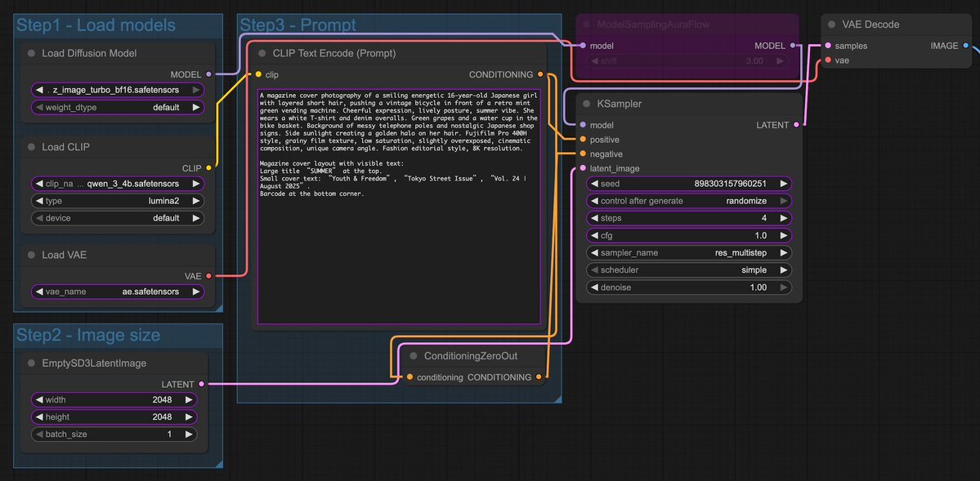Collapse the Load Diffusion Model node dot
This screenshot has width=980, height=481.
point(30,54)
